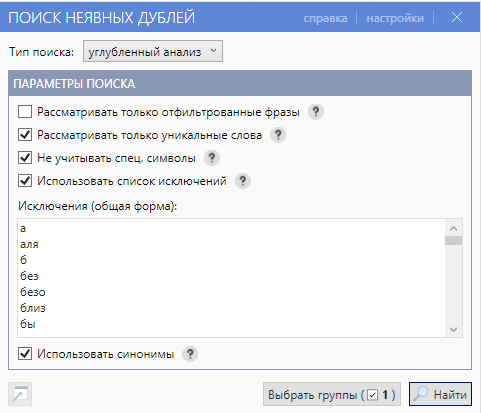481x413 pixels.
Task: Open the 'справка' link
Action: (325, 18)
